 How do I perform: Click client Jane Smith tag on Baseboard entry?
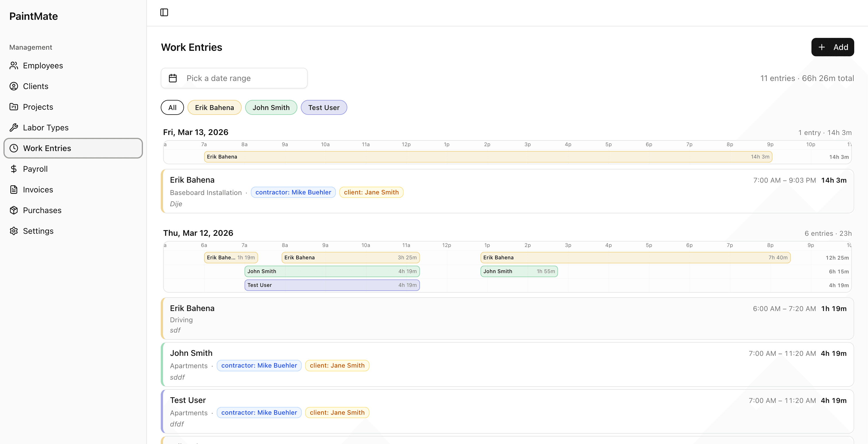371,192
